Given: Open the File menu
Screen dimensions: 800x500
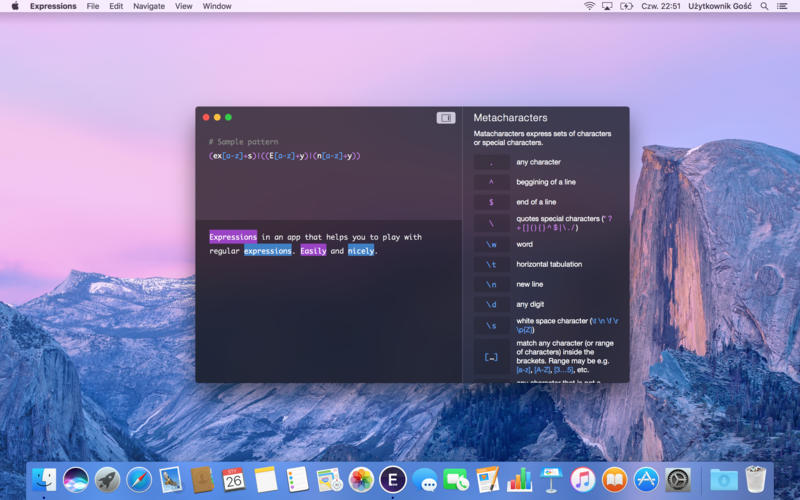Looking at the screenshot, I should pos(93,6).
